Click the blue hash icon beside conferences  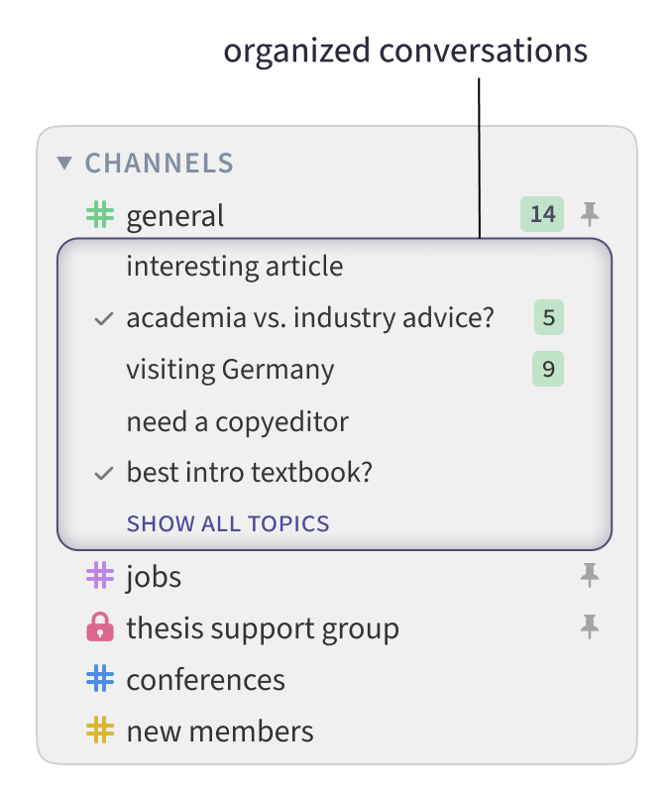point(102,680)
